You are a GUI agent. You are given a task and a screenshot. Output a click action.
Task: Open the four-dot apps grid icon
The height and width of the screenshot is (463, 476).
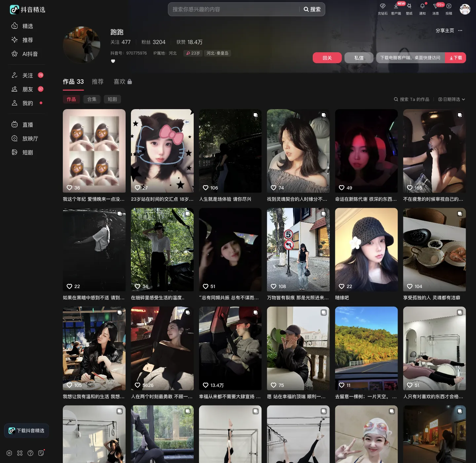(20, 453)
